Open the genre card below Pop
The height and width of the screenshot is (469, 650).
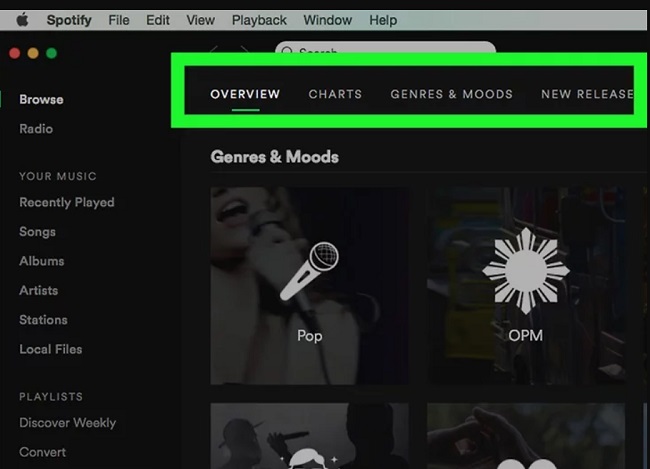310,436
